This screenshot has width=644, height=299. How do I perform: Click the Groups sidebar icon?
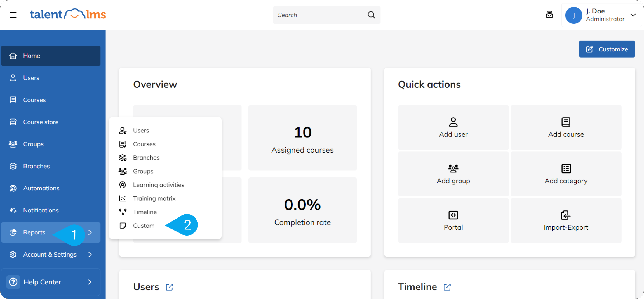click(13, 144)
